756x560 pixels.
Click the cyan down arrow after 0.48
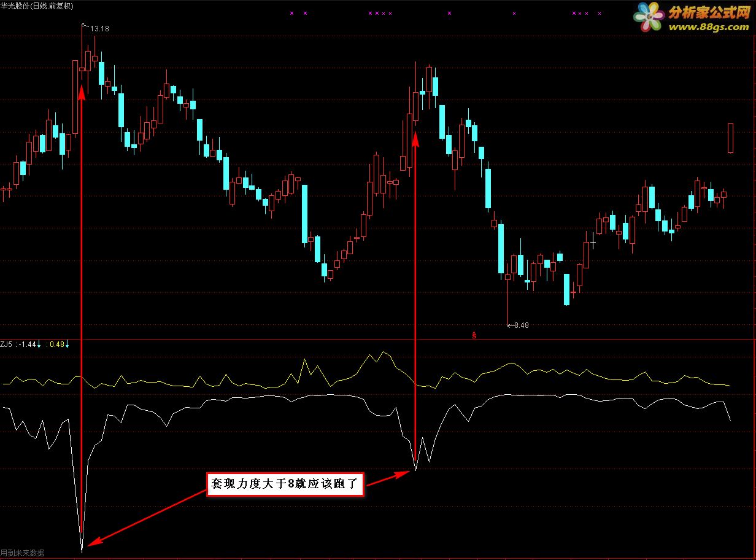point(67,345)
